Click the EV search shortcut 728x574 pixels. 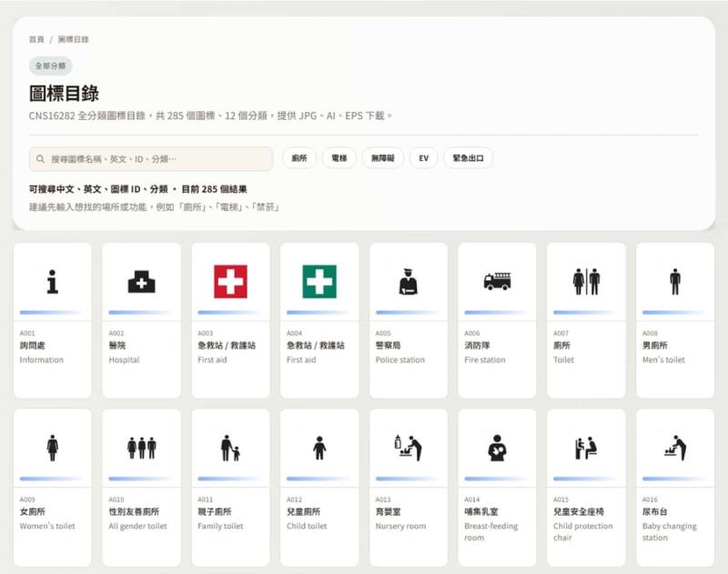click(x=422, y=157)
